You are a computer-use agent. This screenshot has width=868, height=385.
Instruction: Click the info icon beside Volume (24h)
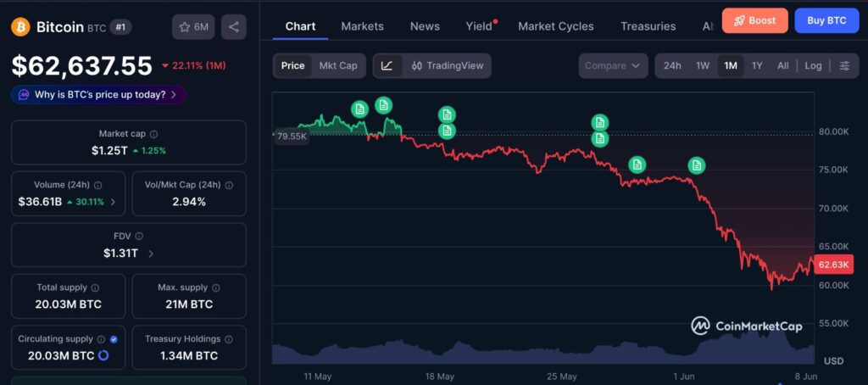pyautogui.click(x=98, y=185)
